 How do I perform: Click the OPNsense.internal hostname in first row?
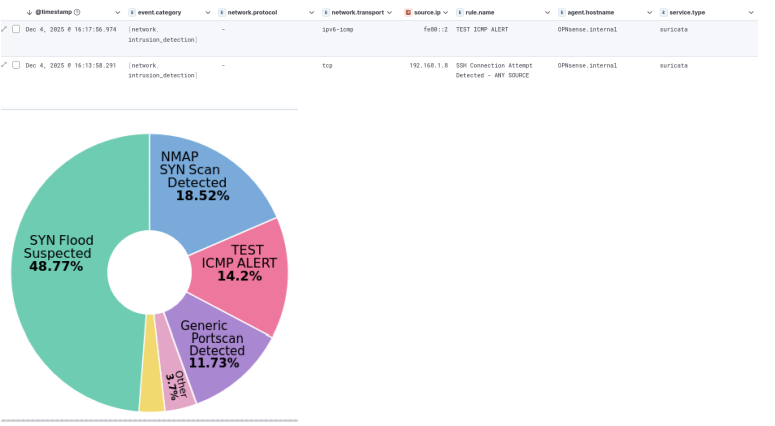pyautogui.click(x=588, y=30)
